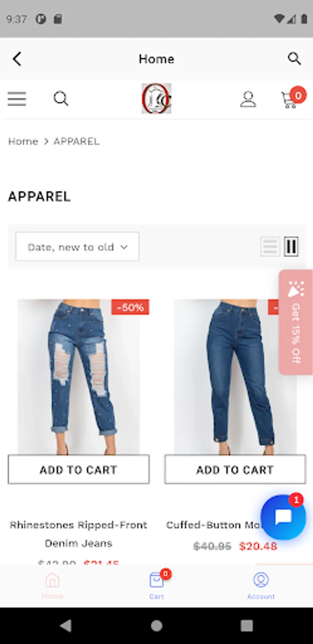Open the chat bubble widget
Viewport: 313px width, 644px height.
pos(283,517)
